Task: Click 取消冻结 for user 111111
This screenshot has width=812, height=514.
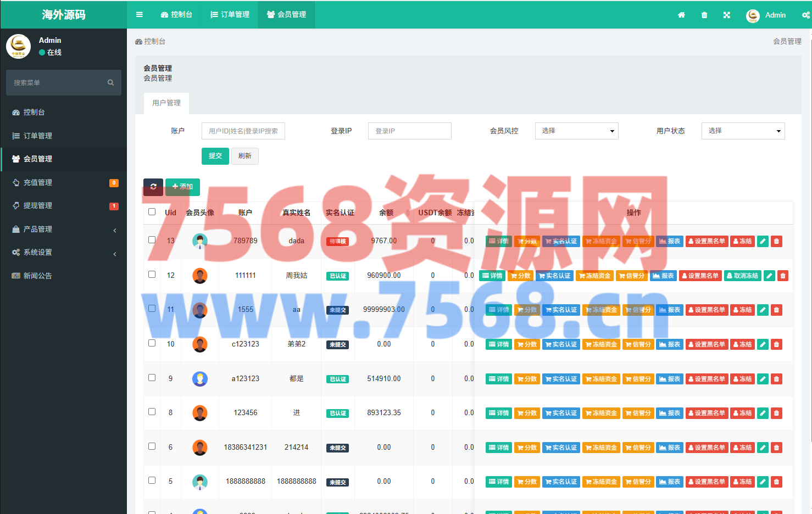Action: (742, 276)
